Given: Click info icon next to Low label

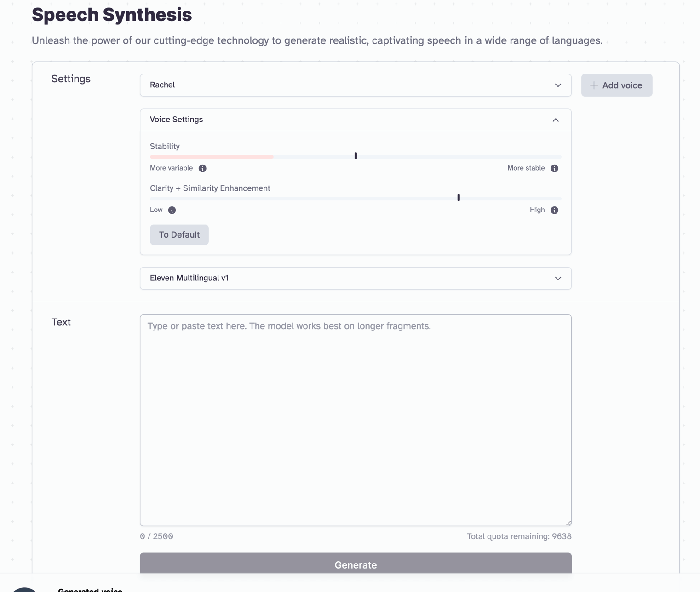Looking at the screenshot, I should click(x=172, y=210).
